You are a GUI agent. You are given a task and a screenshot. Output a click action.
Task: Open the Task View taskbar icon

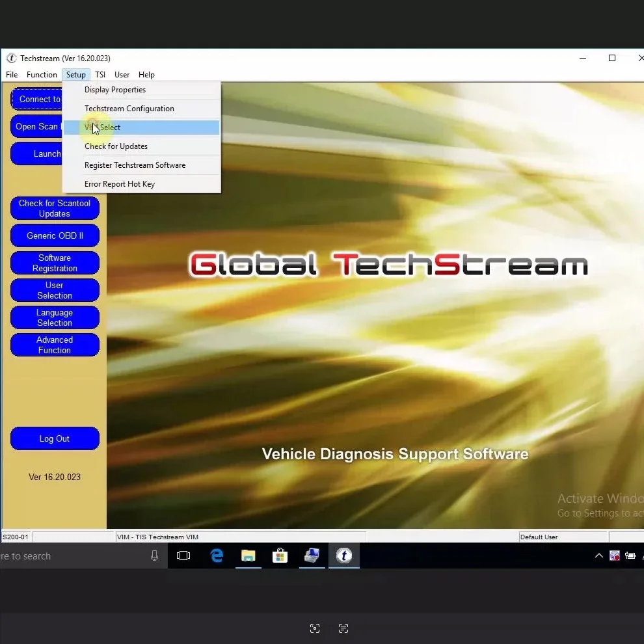coord(183,556)
